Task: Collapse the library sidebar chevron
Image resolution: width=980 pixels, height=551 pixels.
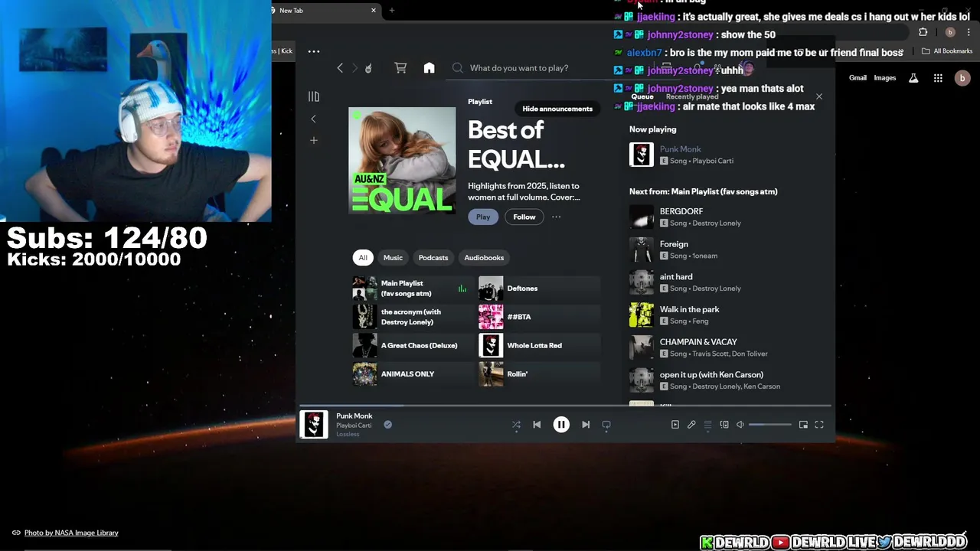Action: click(x=313, y=119)
